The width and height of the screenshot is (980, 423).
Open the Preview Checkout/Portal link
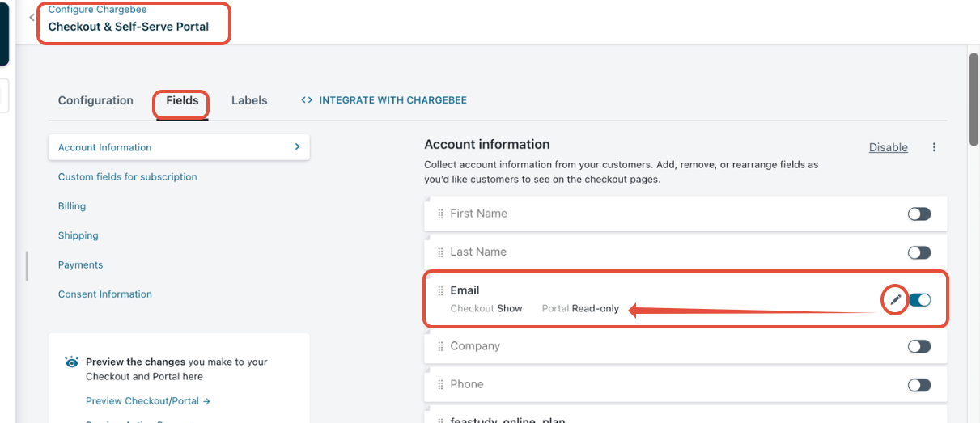pos(148,400)
